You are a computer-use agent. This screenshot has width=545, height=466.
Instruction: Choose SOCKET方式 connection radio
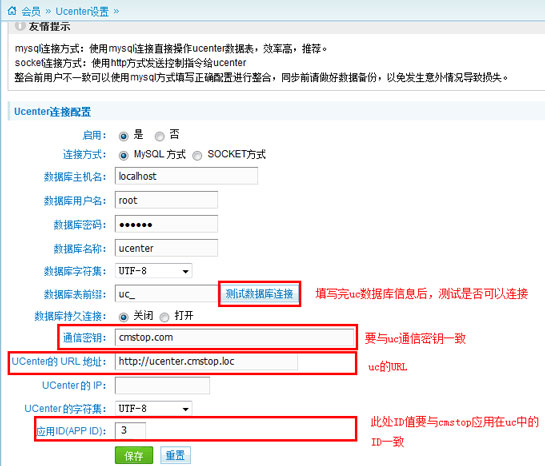197,155
